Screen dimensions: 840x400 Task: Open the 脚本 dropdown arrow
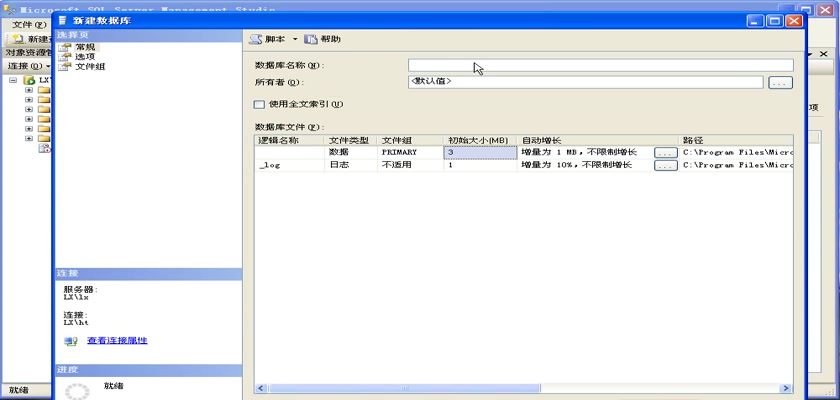click(295, 39)
